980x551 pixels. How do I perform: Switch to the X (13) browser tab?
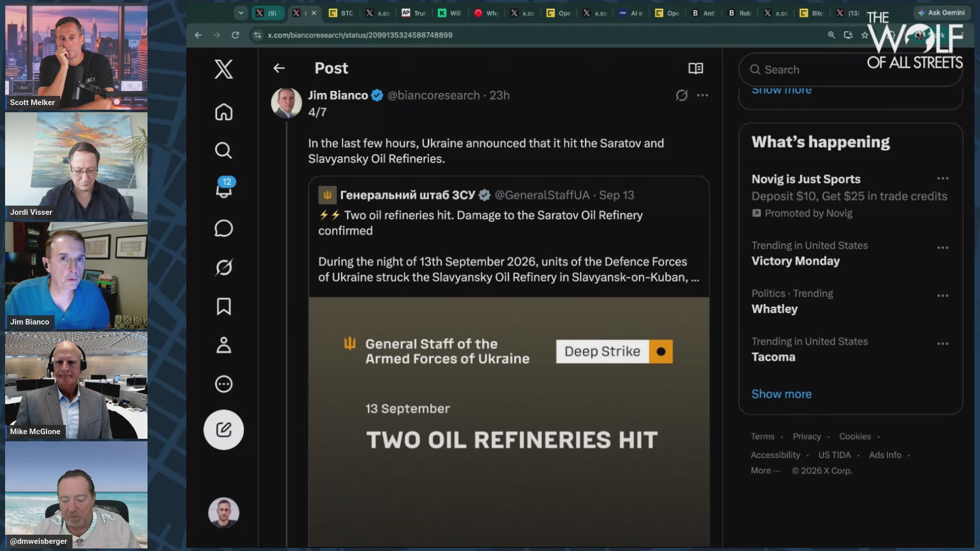[848, 13]
